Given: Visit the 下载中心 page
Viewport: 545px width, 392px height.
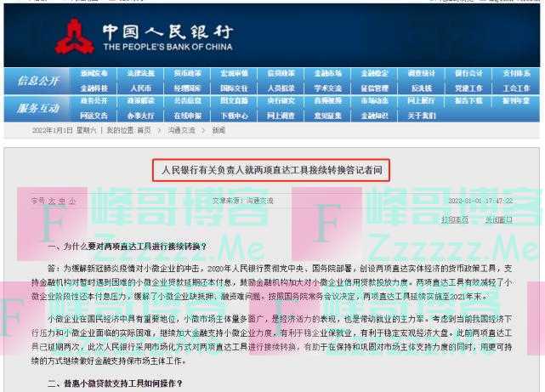Looking at the screenshot, I should pos(235,116).
